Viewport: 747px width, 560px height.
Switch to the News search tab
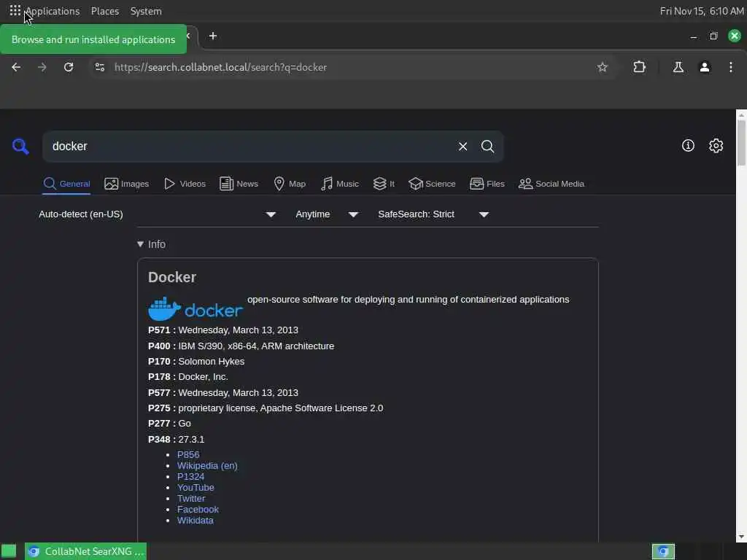239,184
